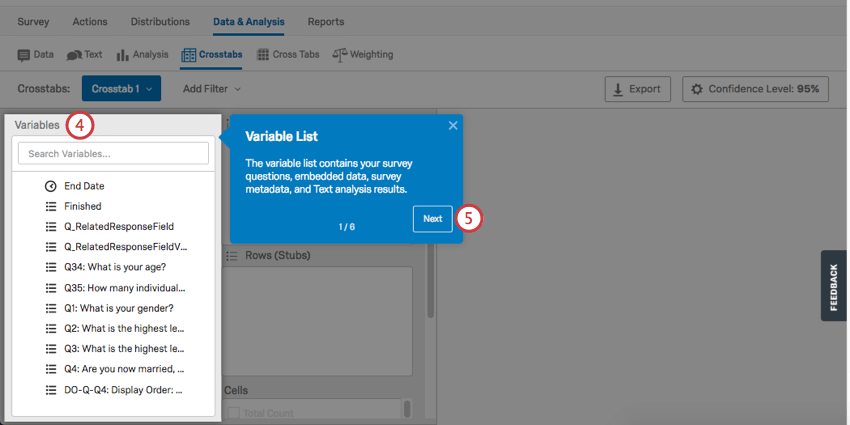Click the Export button
Image resolution: width=850 pixels, height=425 pixels.
click(638, 89)
